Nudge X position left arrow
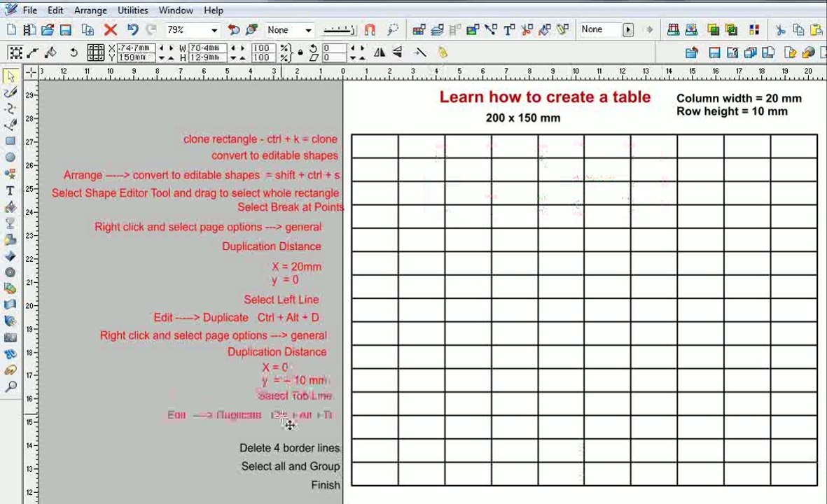The image size is (827, 504). (161, 48)
